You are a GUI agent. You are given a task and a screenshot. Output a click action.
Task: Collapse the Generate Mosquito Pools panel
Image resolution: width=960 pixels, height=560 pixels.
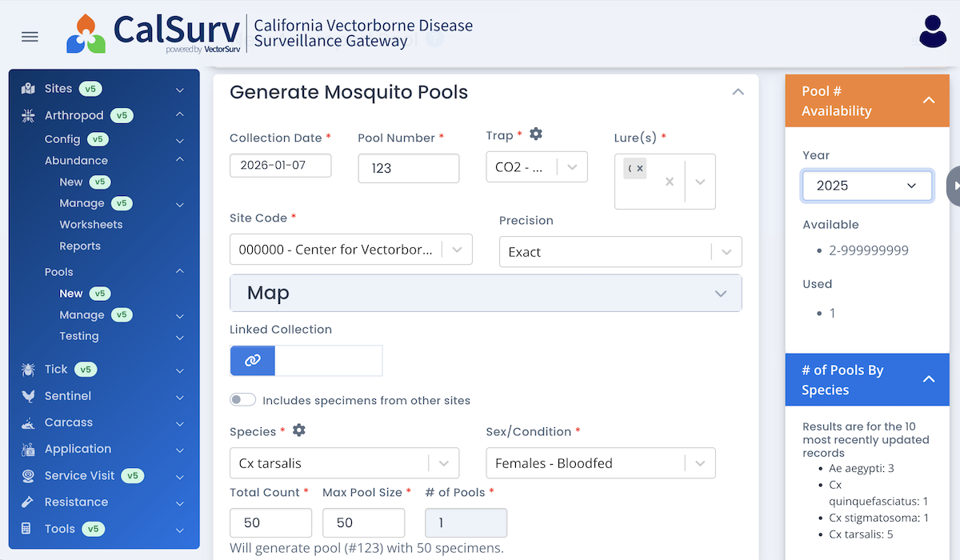click(x=738, y=93)
